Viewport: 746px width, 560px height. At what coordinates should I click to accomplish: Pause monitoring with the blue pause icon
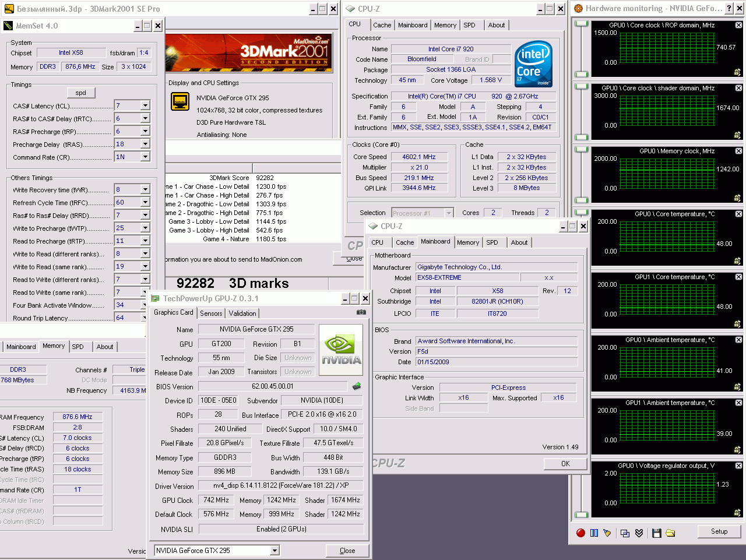594,533
